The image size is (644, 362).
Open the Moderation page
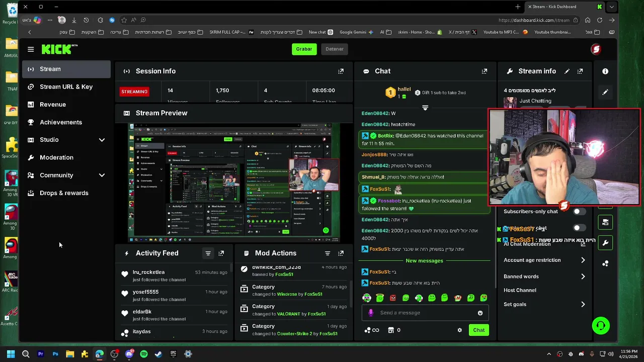[x=66, y=157]
